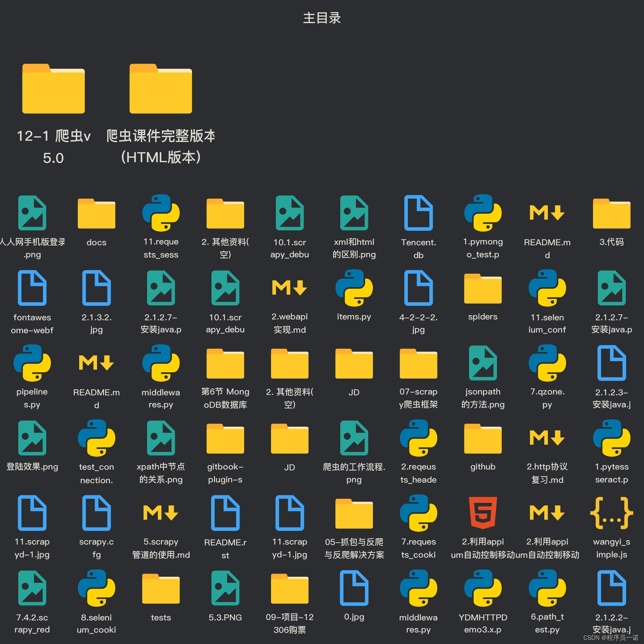The image size is (644, 644).
Task: Open image 5.3.PNG
Action: (225, 588)
